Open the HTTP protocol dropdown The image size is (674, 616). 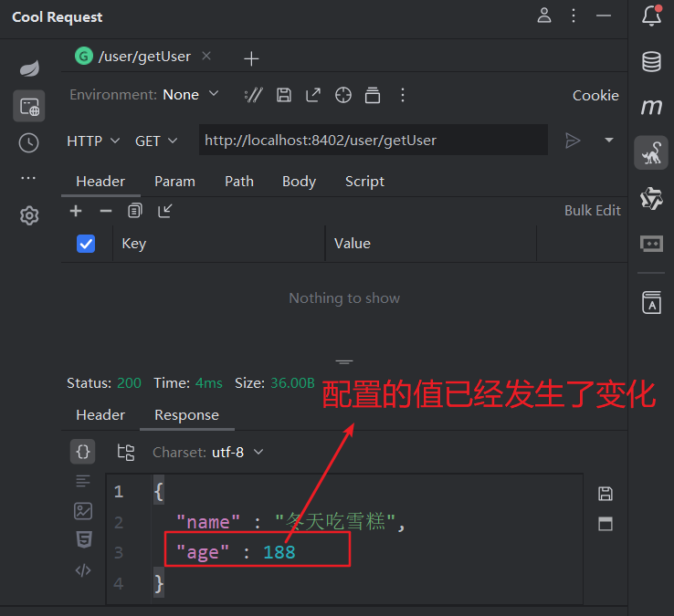[x=93, y=141]
